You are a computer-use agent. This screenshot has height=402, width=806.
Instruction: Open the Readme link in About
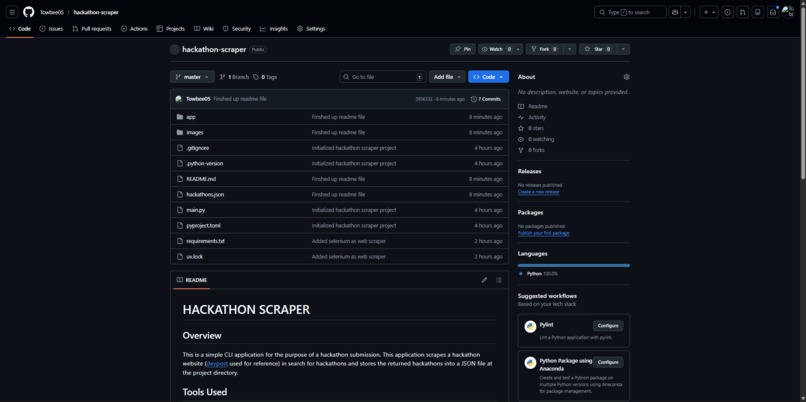pyautogui.click(x=533, y=106)
